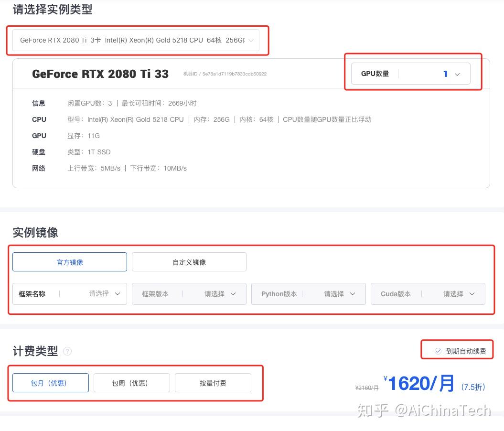Click the chevron next to GPU count 1

[x=457, y=74]
